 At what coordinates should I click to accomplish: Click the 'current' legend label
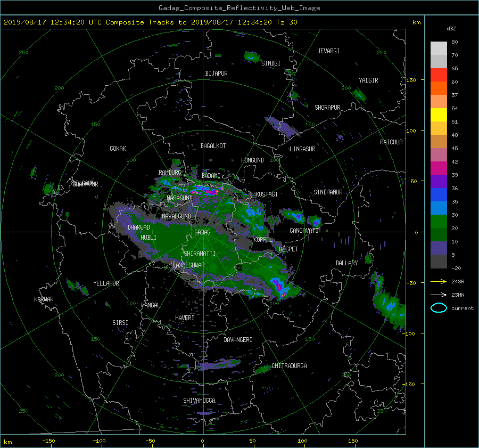[462, 308]
